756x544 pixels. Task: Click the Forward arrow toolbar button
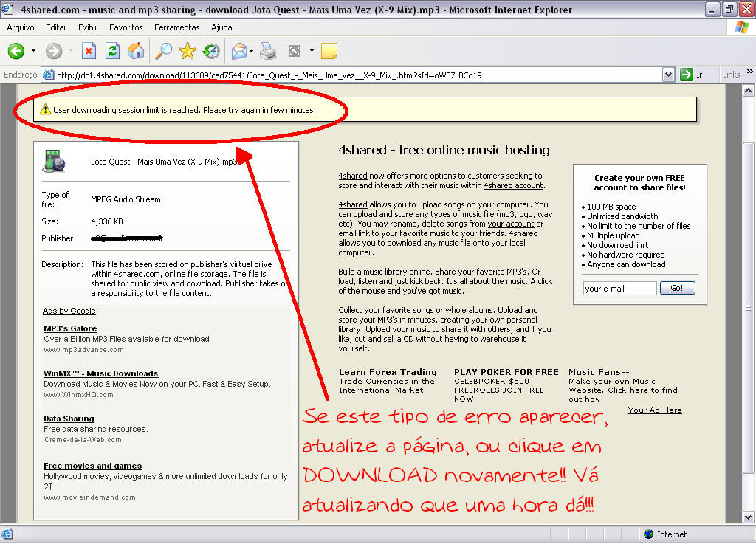point(54,51)
